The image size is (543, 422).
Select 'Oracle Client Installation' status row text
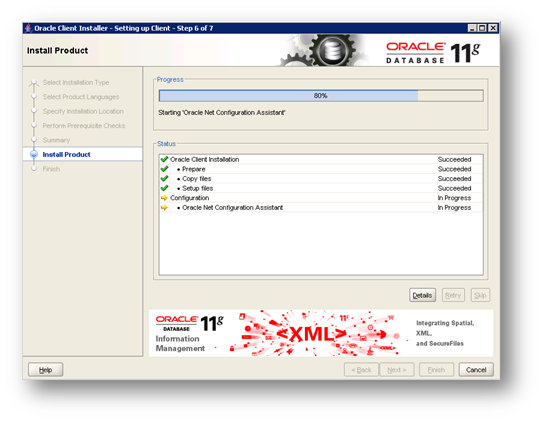204,159
